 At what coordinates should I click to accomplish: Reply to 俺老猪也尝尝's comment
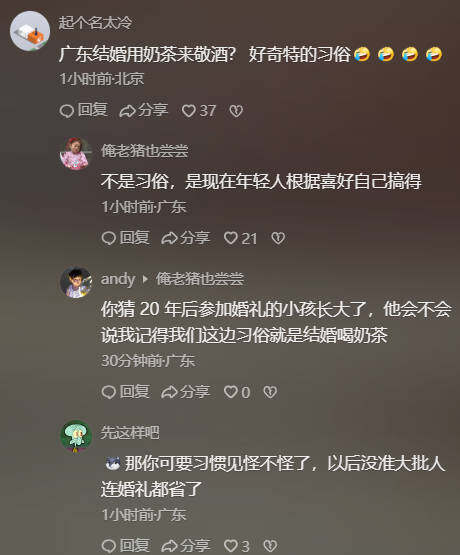(x=125, y=238)
